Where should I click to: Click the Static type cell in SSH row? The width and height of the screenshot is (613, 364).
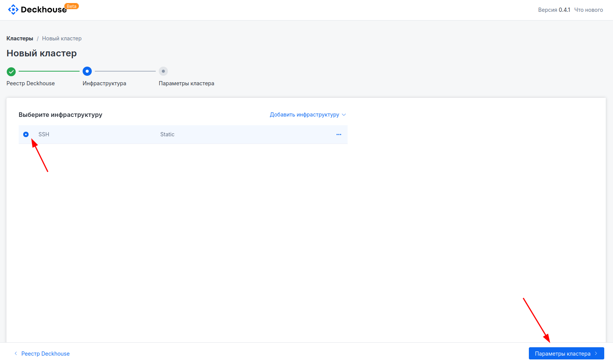167,134
